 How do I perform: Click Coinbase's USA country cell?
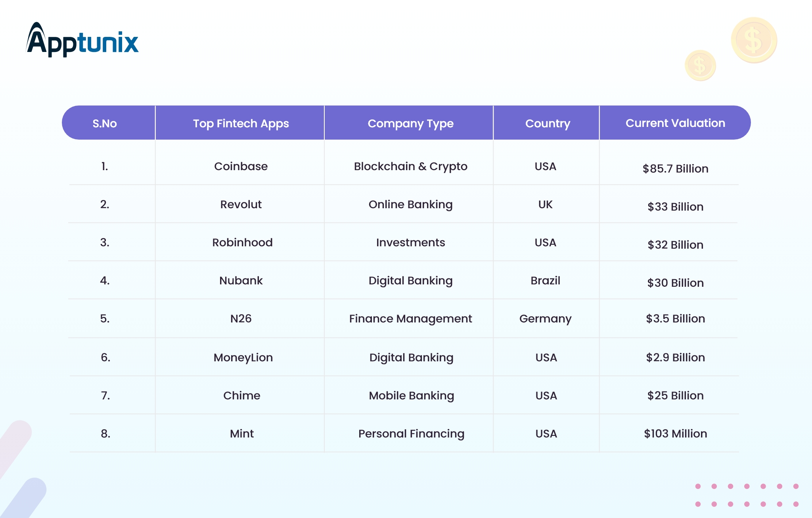[545, 166]
